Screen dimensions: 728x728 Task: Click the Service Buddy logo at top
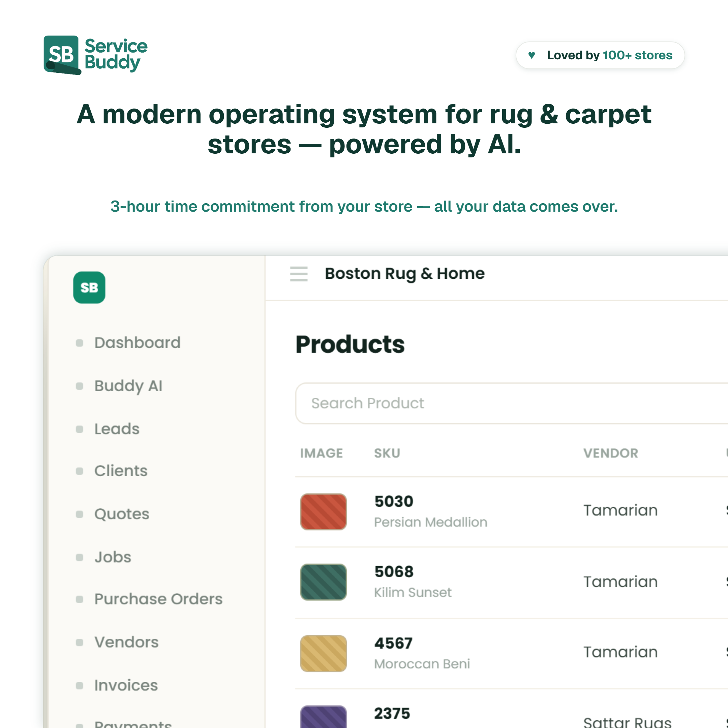(x=95, y=55)
